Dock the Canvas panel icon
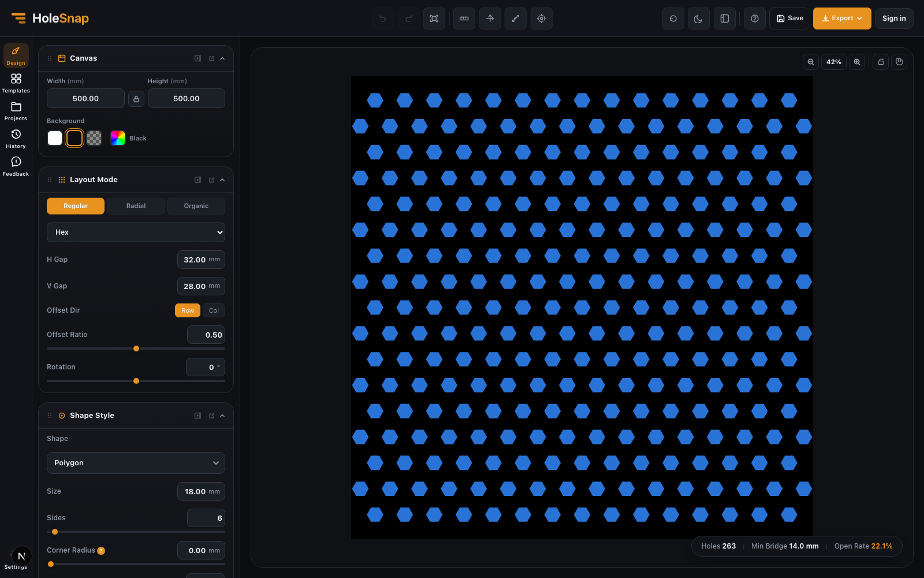This screenshot has width=924, height=578. coord(198,58)
